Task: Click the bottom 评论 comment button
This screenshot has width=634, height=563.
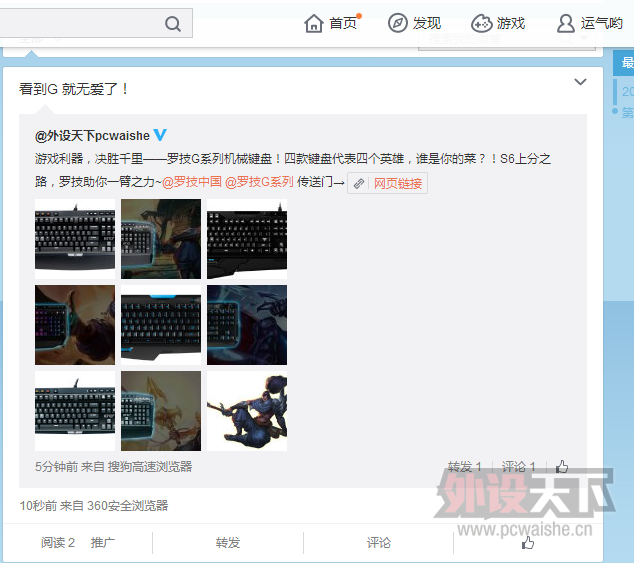Action: coord(379,542)
